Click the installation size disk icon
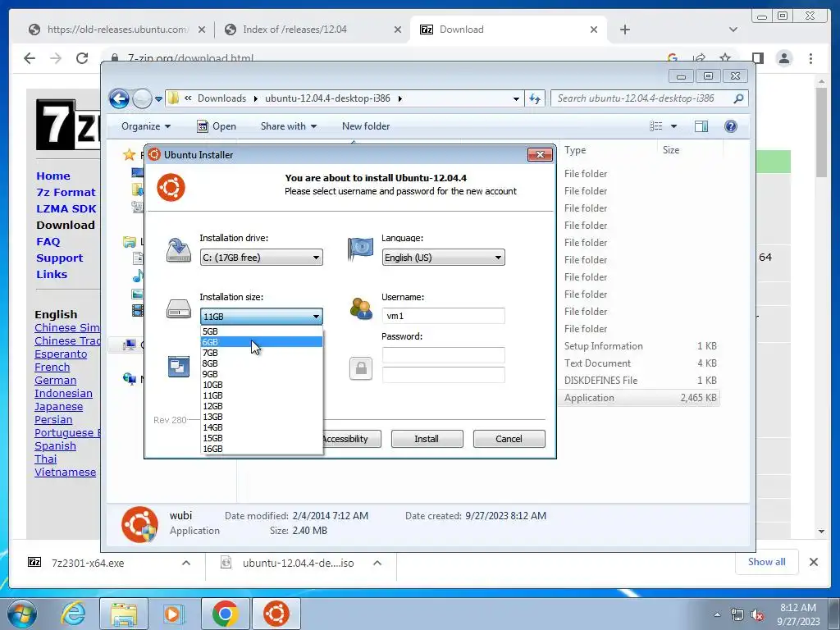 pyautogui.click(x=178, y=308)
